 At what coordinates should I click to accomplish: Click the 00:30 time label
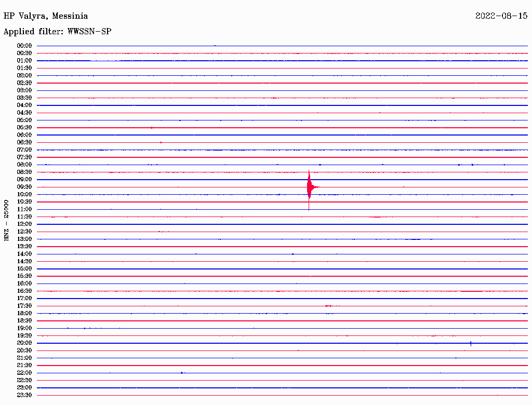[x=24, y=53]
